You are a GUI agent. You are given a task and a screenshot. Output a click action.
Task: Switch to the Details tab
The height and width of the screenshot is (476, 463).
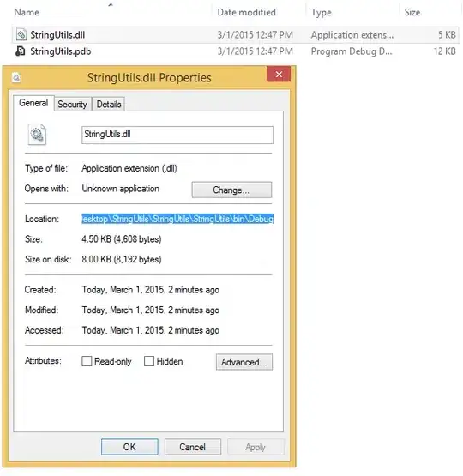point(109,104)
